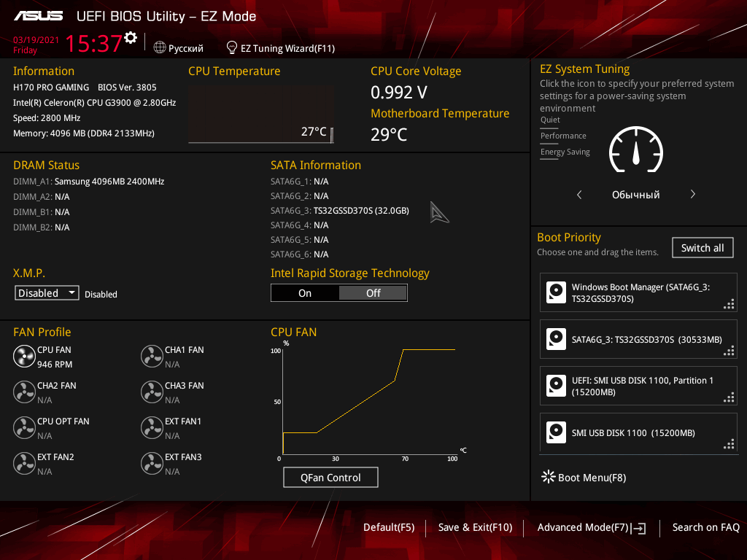Image resolution: width=747 pixels, height=560 pixels.
Task: Select the Performance tuning mode
Action: (563, 136)
